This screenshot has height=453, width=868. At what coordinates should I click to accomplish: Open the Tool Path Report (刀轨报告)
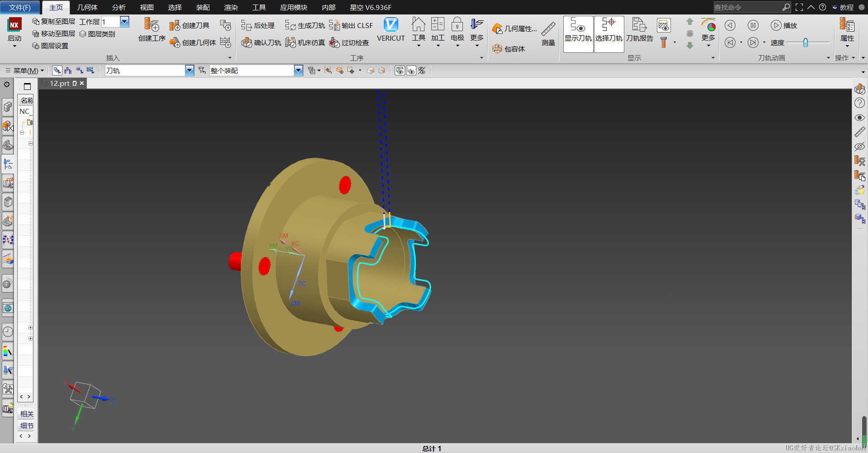tap(640, 30)
